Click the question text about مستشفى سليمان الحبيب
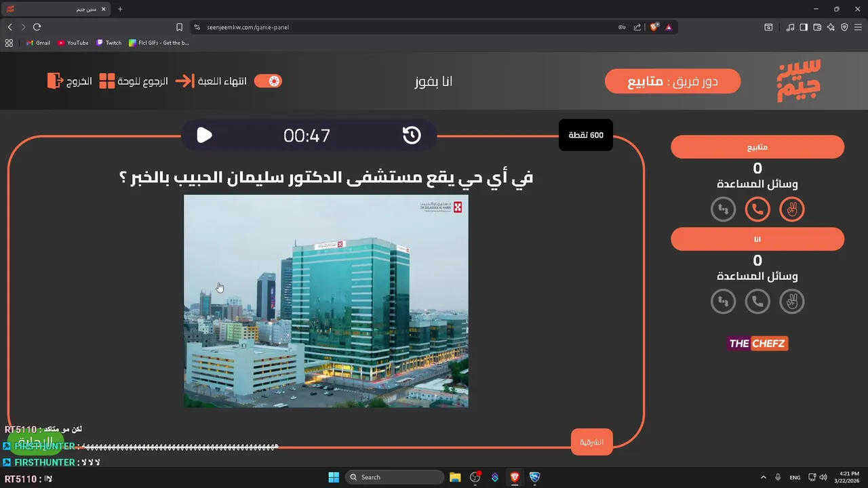The width and height of the screenshot is (868, 488). pos(326,178)
